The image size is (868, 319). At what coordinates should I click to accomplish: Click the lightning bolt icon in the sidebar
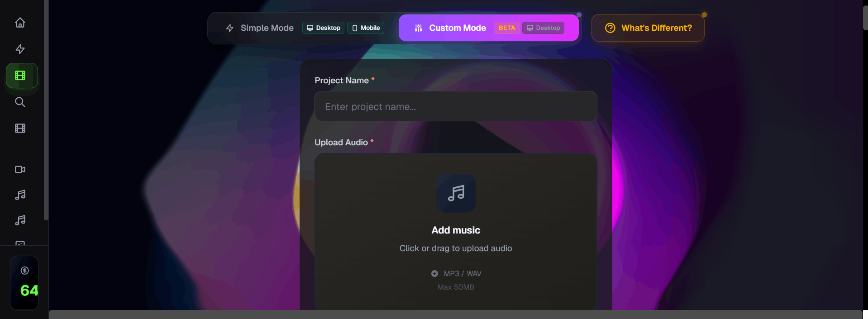click(x=20, y=49)
